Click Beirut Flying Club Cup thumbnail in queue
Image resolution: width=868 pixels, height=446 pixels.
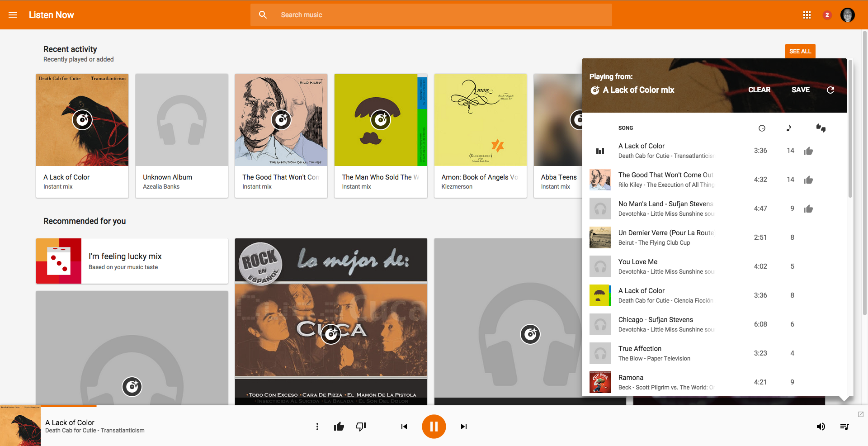click(600, 237)
